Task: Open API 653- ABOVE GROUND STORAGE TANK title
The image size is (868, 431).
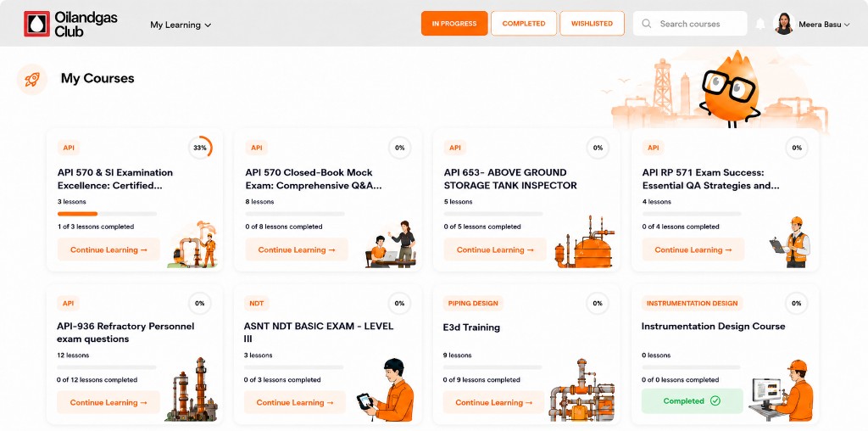Action: [x=510, y=179]
